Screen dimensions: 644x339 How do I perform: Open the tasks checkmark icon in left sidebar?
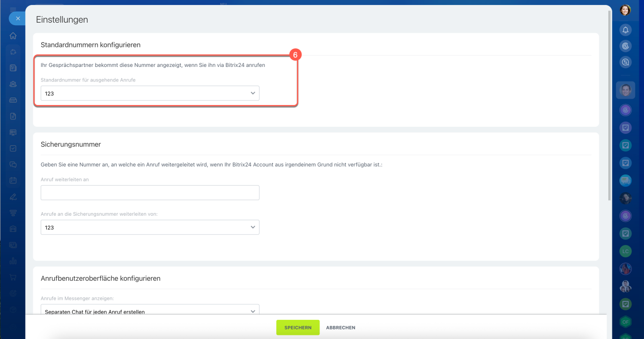click(x=13, y=148)
